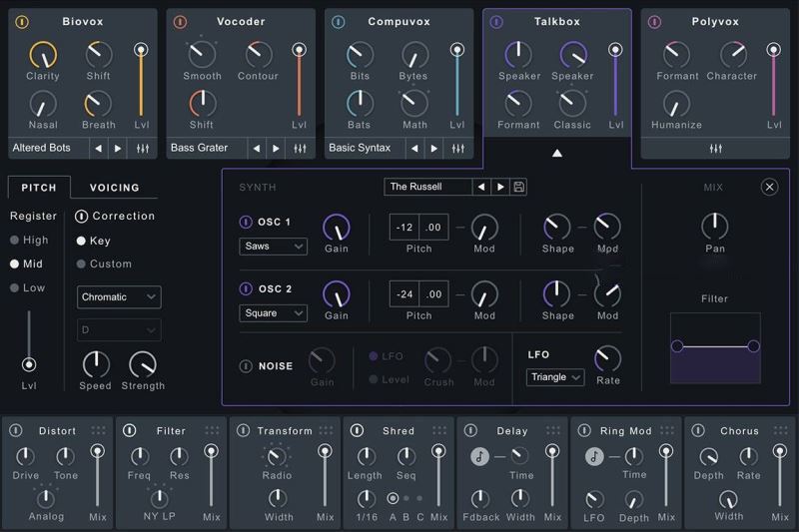The height and width of the screenshot is (532, 799).
Task: Open the Altered Bots preset name list
Action: 49,148
